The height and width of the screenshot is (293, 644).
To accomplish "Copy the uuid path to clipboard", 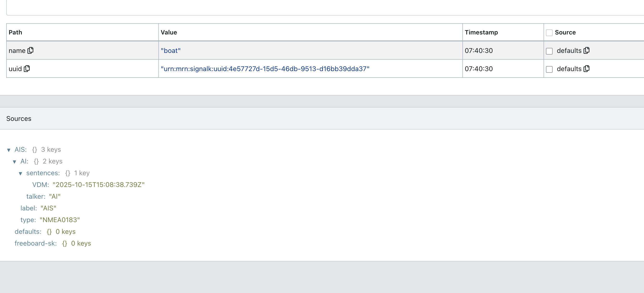I will pos(27,68).
